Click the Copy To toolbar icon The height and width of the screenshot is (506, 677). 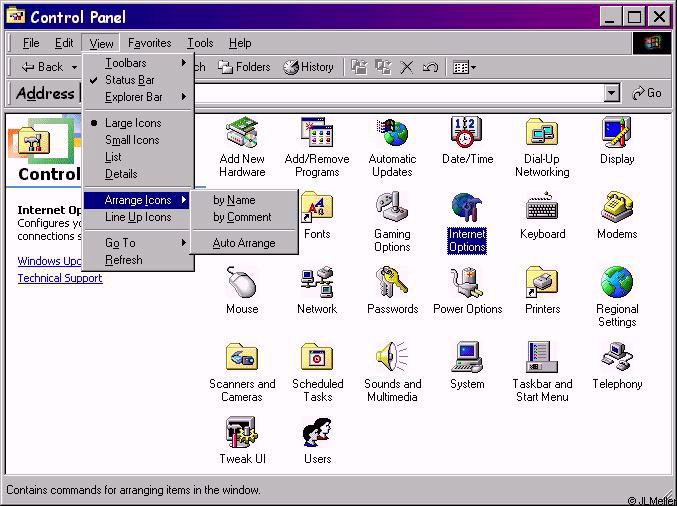[383, 67]
